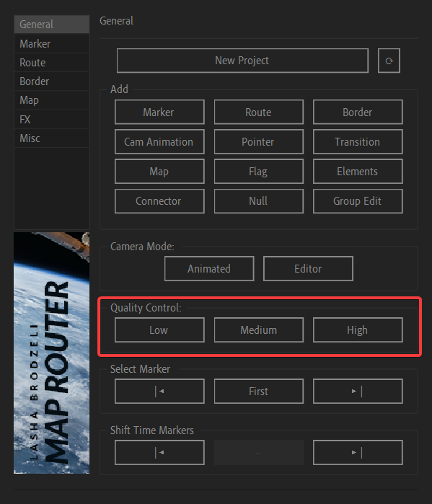The width and height of the screenshot is (432, 504).
Task: Set camera mode to Animated
Action: tap(209, 269)
